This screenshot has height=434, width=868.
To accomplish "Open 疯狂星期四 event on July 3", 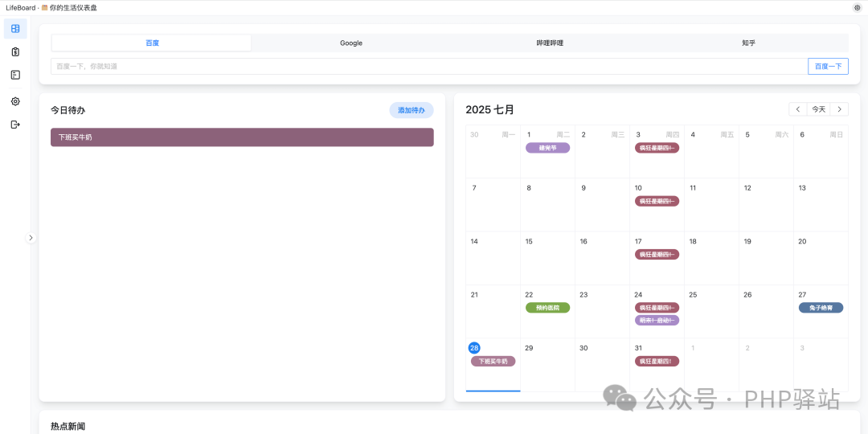I will coord(657,148).
